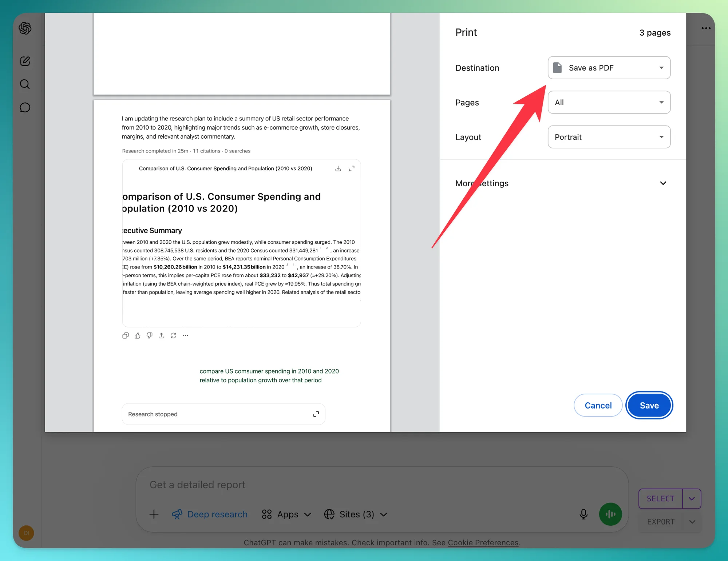Share the response with the upload icon

pyautogui.click(x=162, y=335)
